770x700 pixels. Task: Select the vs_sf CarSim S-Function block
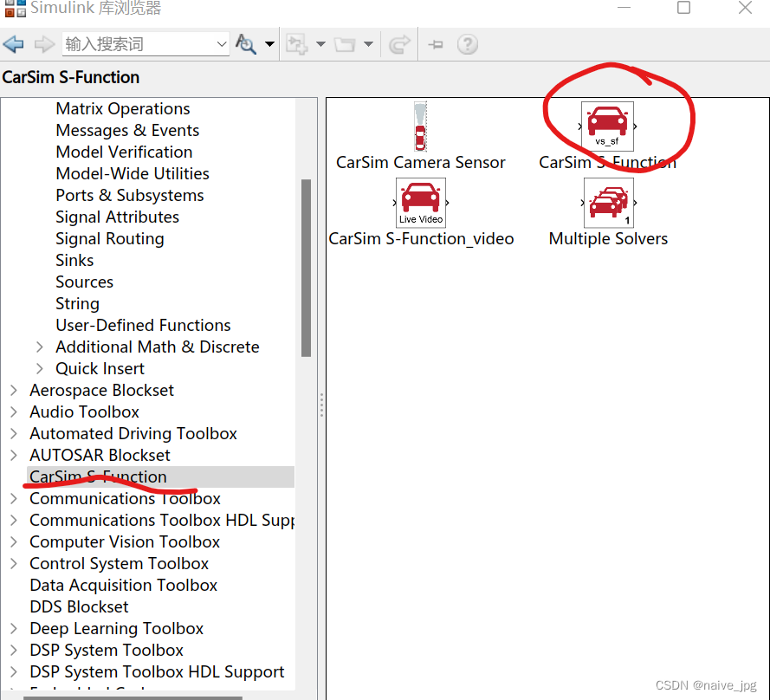[x=607, y=126]
